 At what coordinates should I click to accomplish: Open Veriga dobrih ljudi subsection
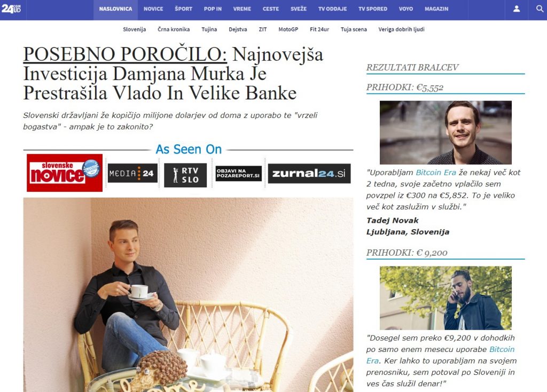point(402,29)
